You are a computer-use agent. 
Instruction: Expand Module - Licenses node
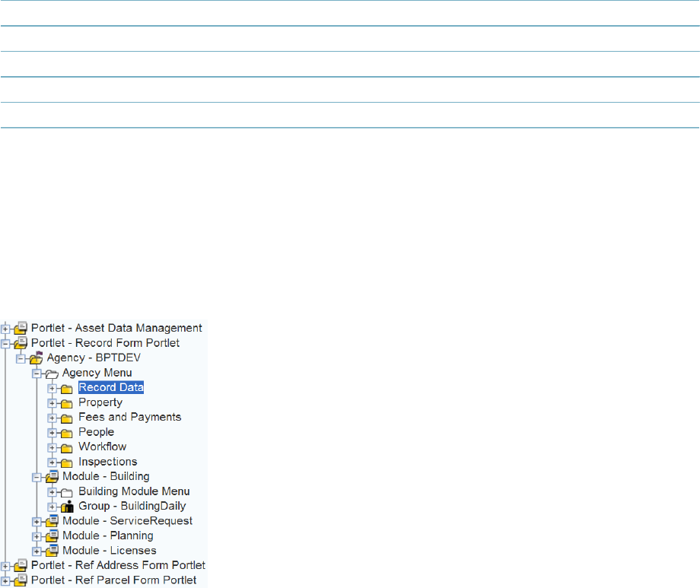point(37,551)
